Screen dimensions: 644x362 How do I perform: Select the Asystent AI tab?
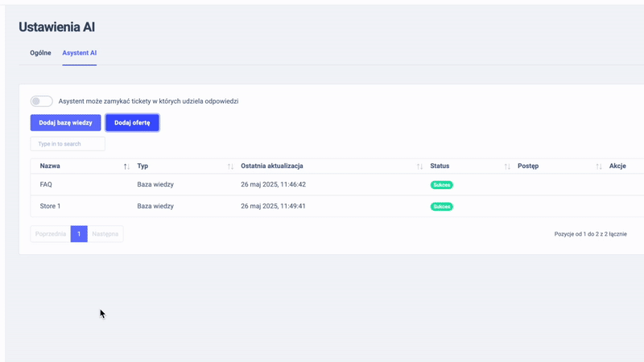coord(80,53)
